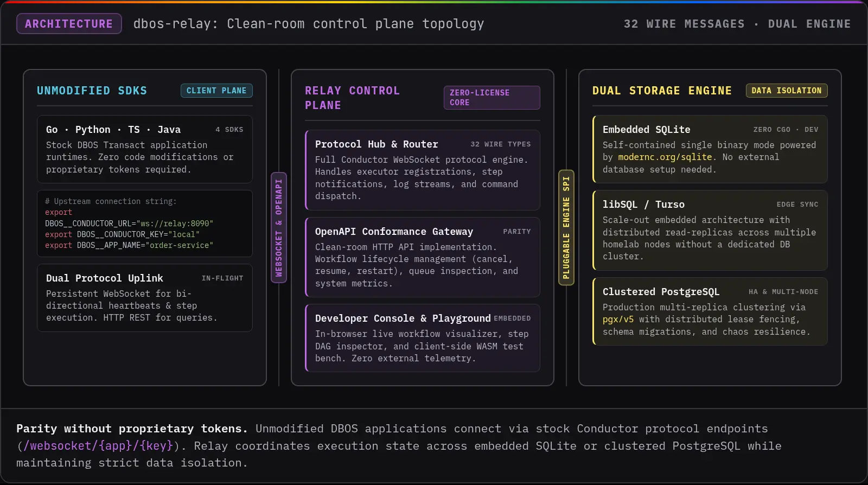Select the 'dbos-relay: Clean-room control plane topology' title
Screen dimensions: 868x485
[309, 24]
